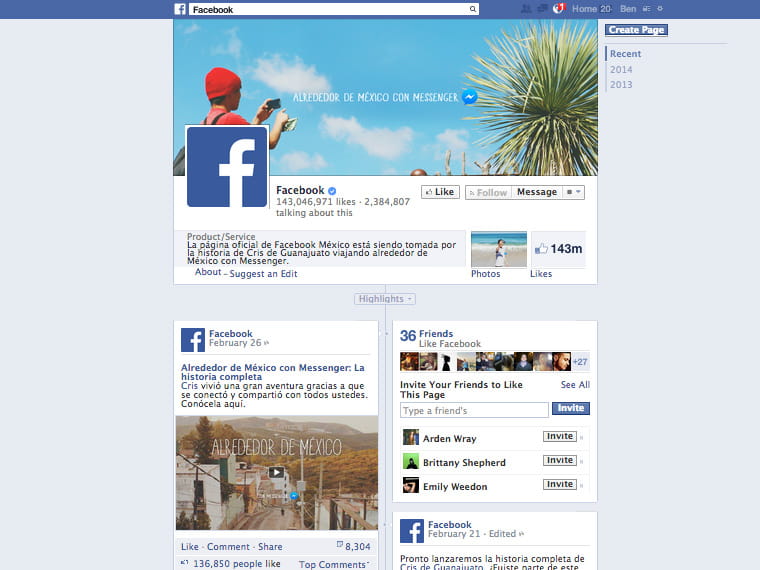Click Share under the February 26 post
The height and width of the screenshot is (570, 760).
(270, 547)
